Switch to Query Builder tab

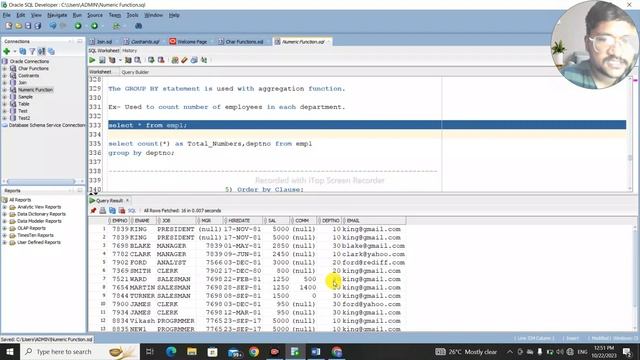click(x=135, y=72)
